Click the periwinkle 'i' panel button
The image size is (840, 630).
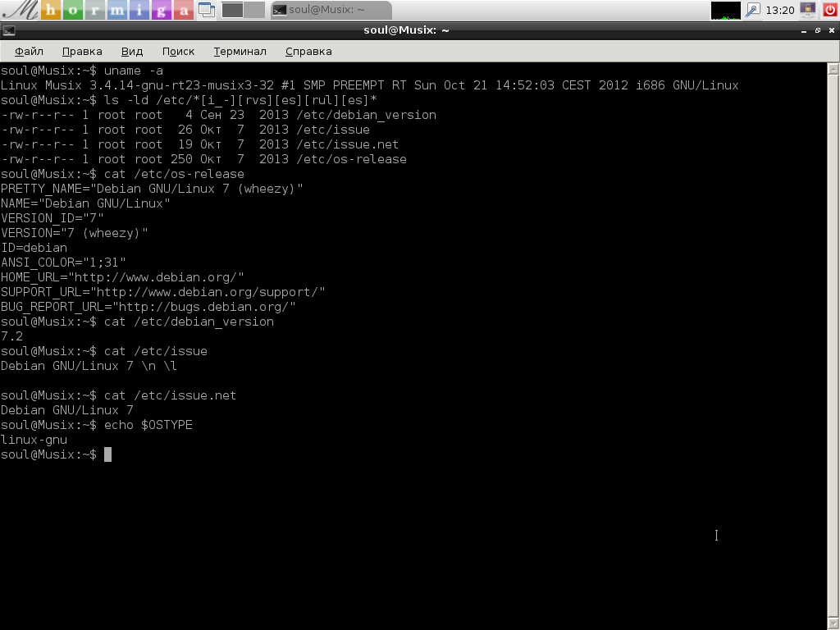click(x=139, y=10)
